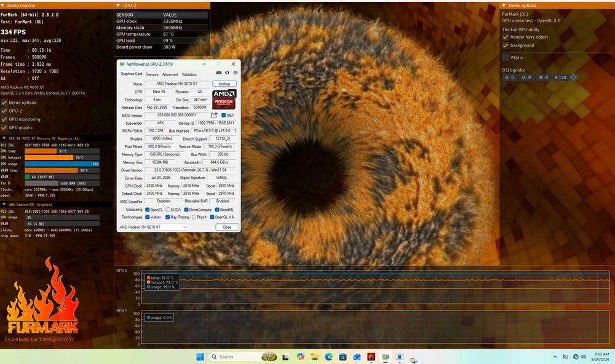Collapse the AMD Radeon(TM) Graphics section
Screen dimensions: 615x364
pos(4,205)
